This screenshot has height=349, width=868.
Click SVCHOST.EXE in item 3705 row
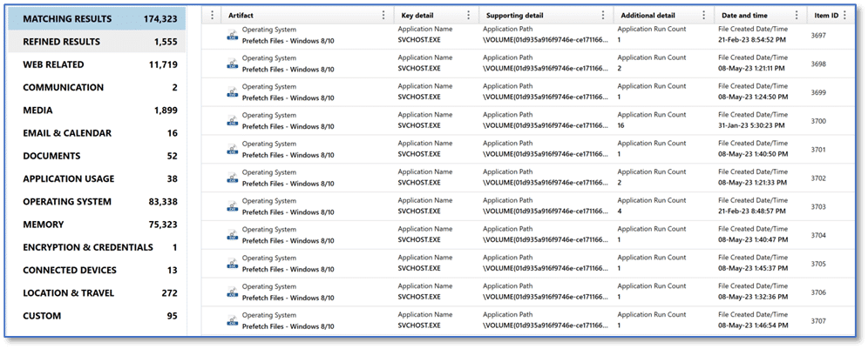(419, 268)
